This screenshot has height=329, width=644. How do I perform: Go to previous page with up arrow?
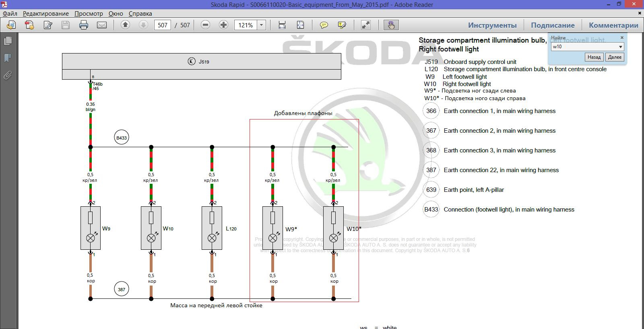point(125,25)
